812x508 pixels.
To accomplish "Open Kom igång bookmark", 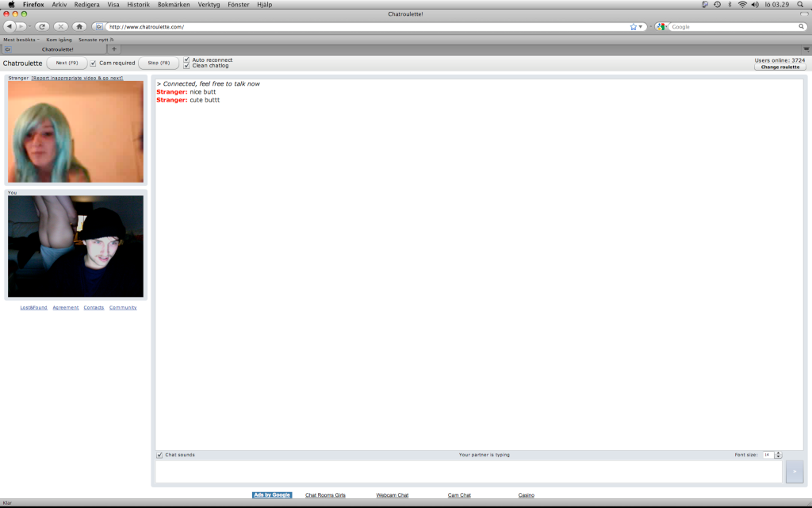I will click(59, 40).
